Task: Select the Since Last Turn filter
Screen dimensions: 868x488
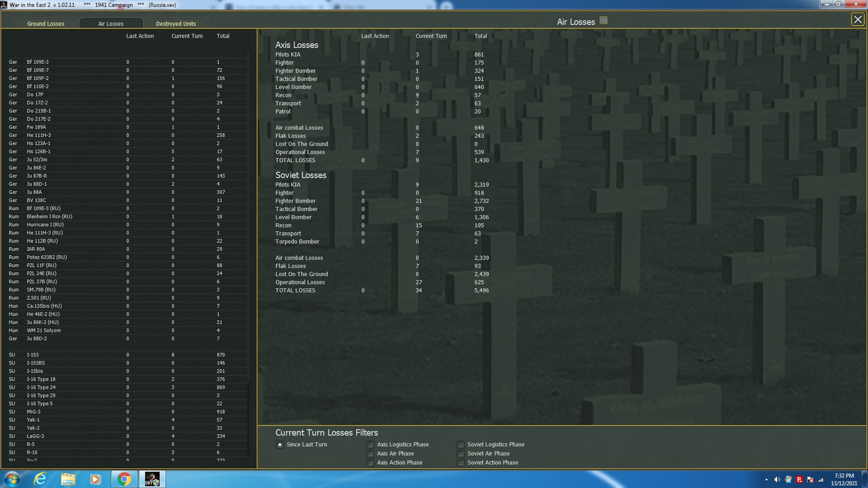Action: [280, 445]
